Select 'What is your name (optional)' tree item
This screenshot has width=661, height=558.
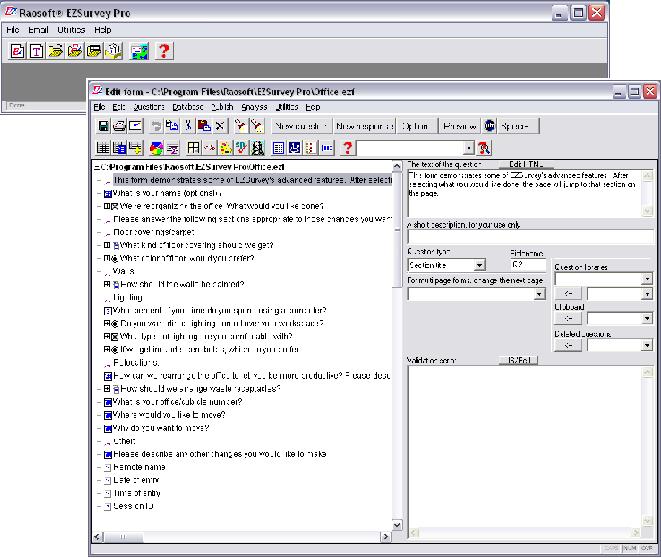167,193
